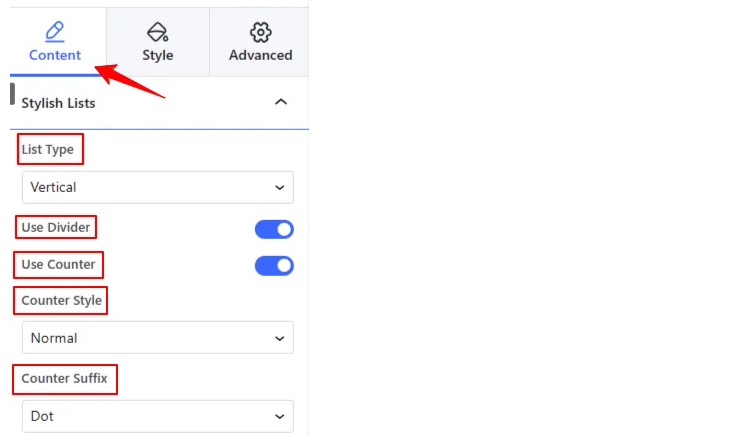Viewport: 747px width, 444px height.
Task: Disable the Use Divider toggle
Action: (x=274, y=229)
